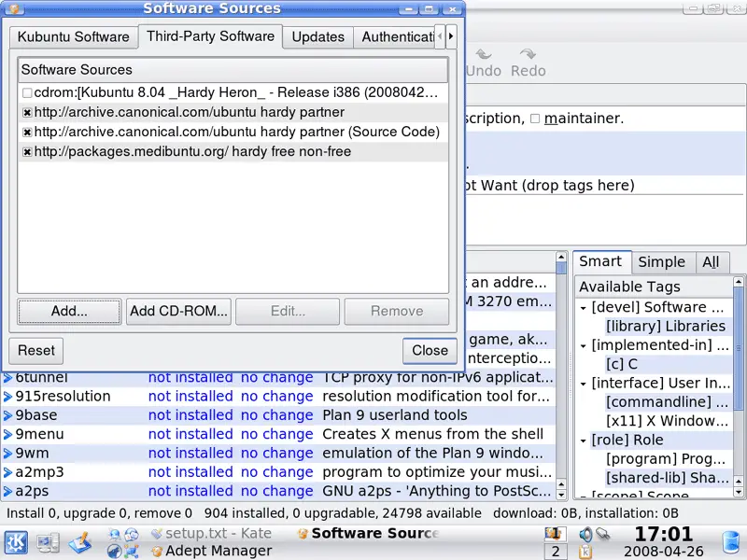747x560 pixels.
Task: Switch to virtual desktop 1 in pager
Action: (x=556, y=534)
